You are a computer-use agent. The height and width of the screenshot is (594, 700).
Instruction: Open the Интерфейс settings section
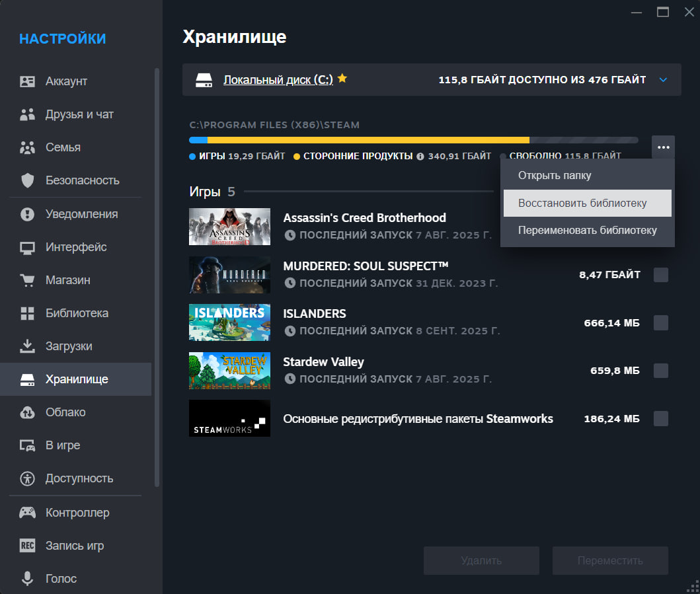pyautogui.click(x=76, y=247)
